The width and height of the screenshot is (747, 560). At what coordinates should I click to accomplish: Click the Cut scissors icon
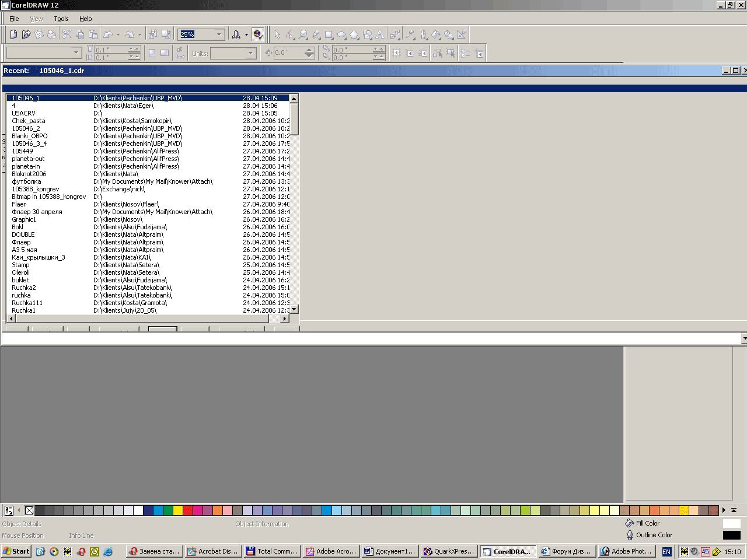pyautogui.click(x=67, y=34)
